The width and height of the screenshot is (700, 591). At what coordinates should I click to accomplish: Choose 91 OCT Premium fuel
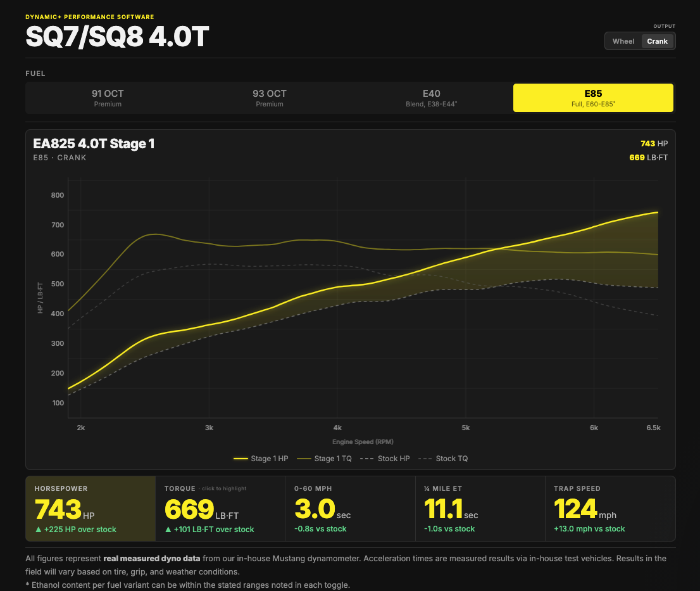pos(108,98)
